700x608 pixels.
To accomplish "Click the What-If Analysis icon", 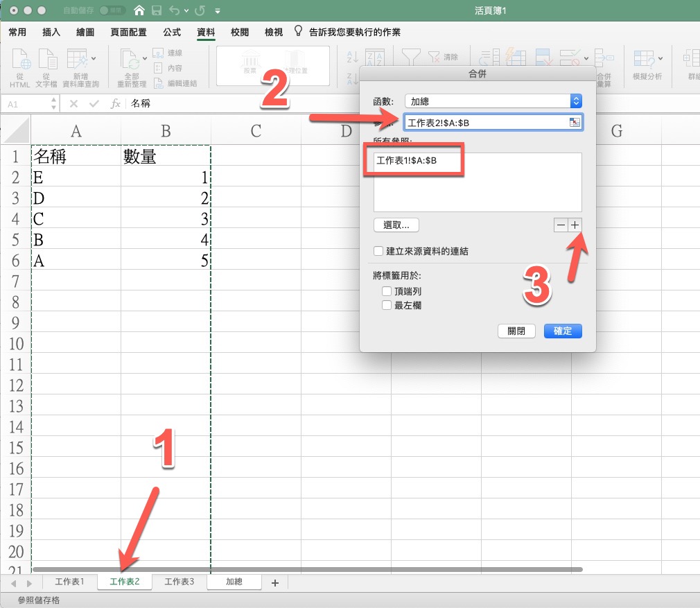I will pyautogui.click(x=644, y=58).
